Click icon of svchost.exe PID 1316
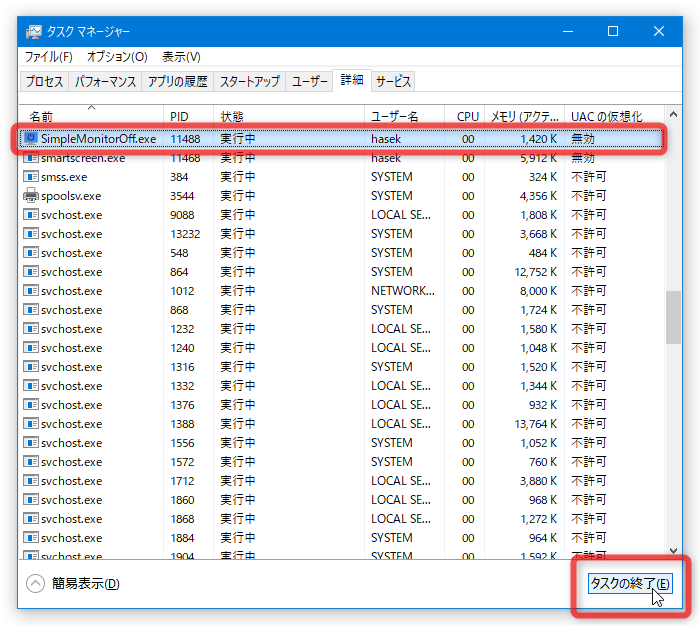Screen dimensions: 700x626 (30, 367)
